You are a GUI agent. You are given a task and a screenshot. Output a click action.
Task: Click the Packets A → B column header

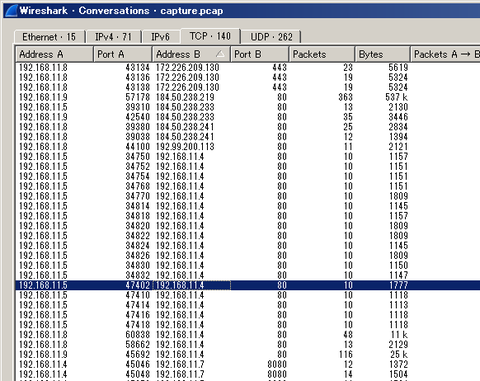445,54
